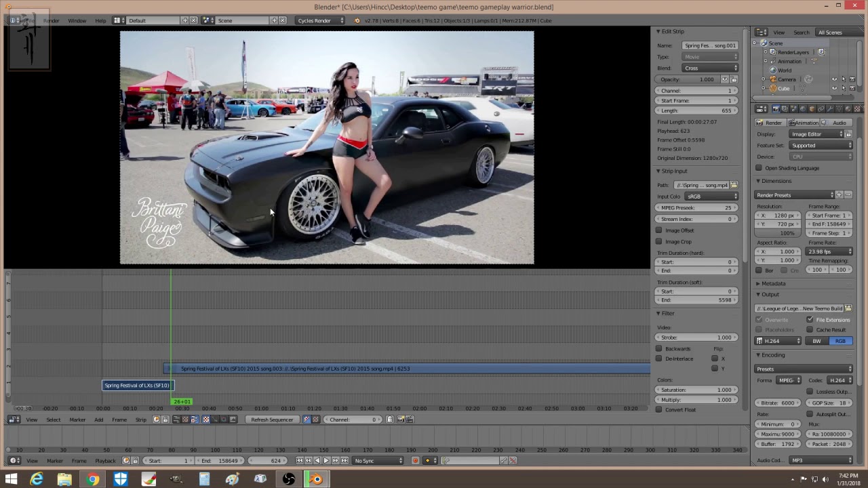This screenshot has width=868, height=488.
Task: Open Google Chrome from Windows taskbar
Action: (x=92, y=480)
